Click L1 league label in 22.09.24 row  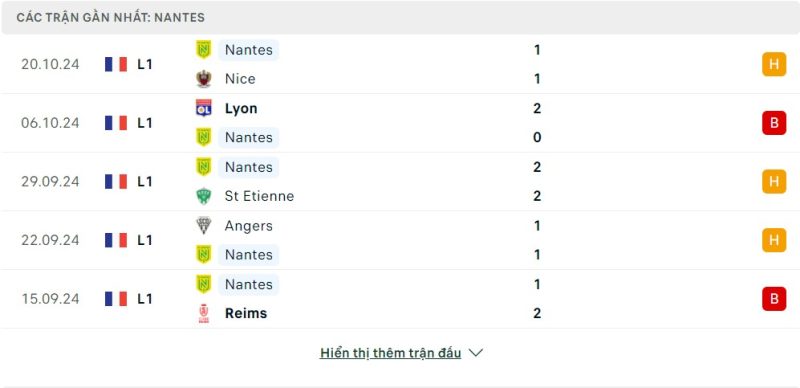coord(145,240)
